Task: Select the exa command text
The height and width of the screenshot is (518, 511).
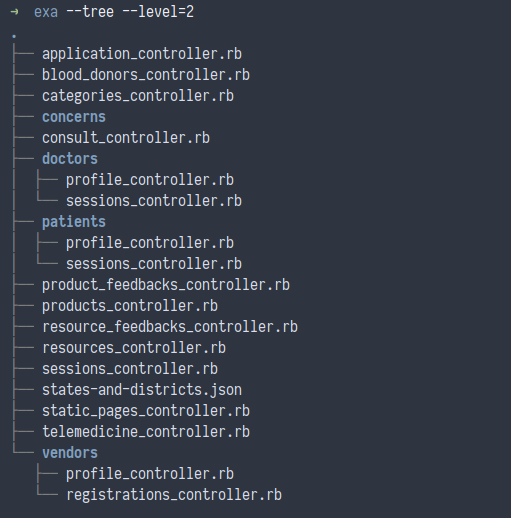Action: click(46, 12)
